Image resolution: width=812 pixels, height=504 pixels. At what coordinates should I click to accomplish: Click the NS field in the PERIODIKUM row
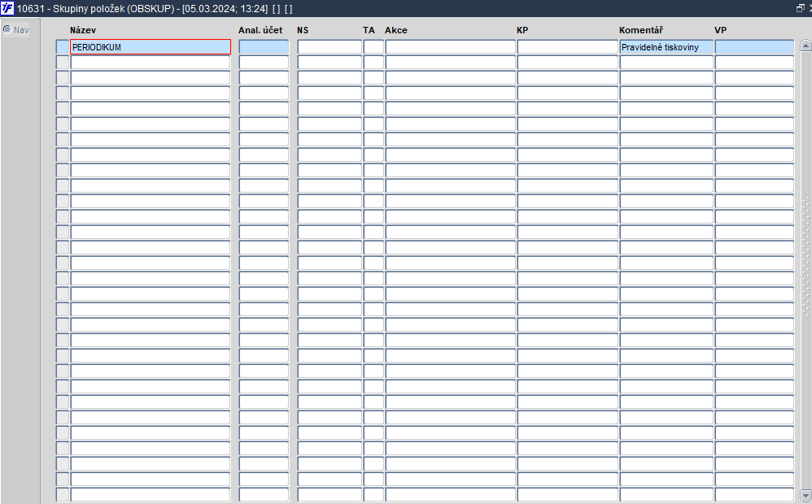(x=330, y=47)
